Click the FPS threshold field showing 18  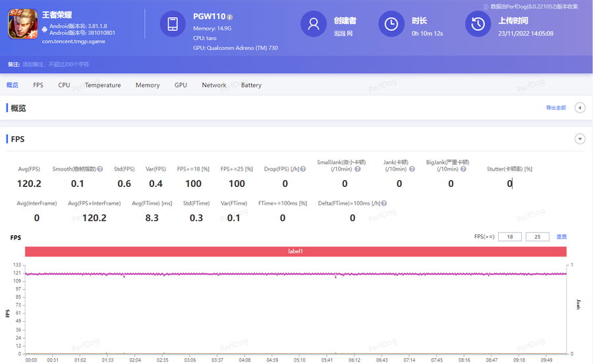point(510,236)
